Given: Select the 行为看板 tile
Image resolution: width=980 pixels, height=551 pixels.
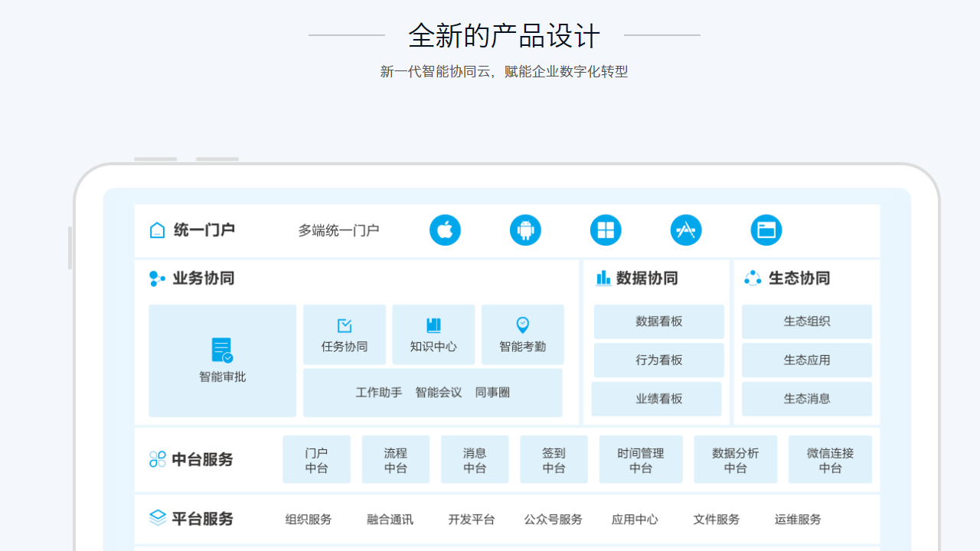Looking at the screenshot, I should click(658, 360).
